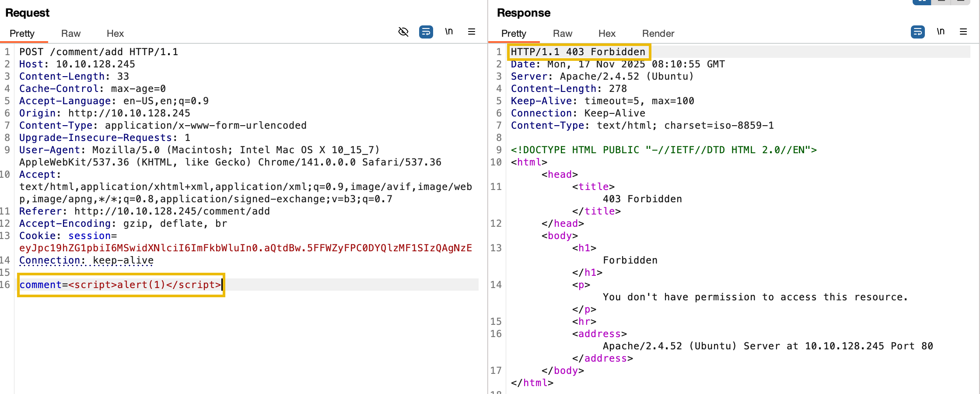Click 'Server: Apache/2.4.52 (Ubuntu)' header
The image size is (980, 394).
(x=602, y=76)
